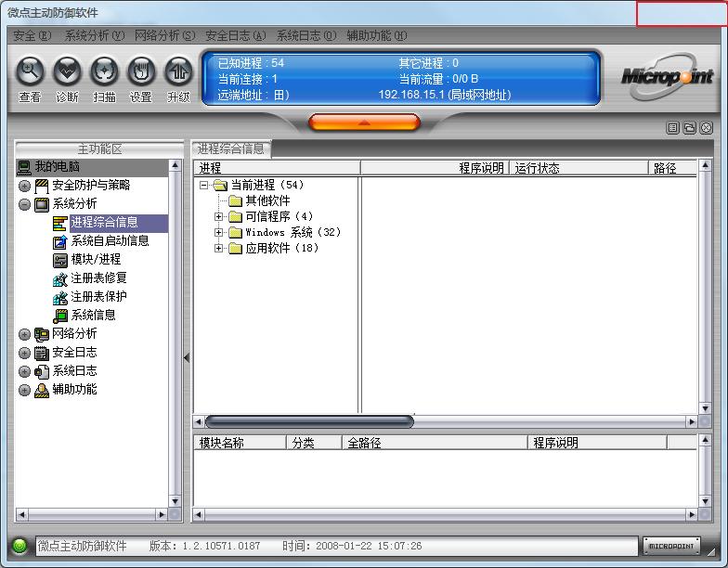Viewport: 728px width, 568px height.
Task: Click sidebar scrollbar down arrow
Action: coord(175,501)
